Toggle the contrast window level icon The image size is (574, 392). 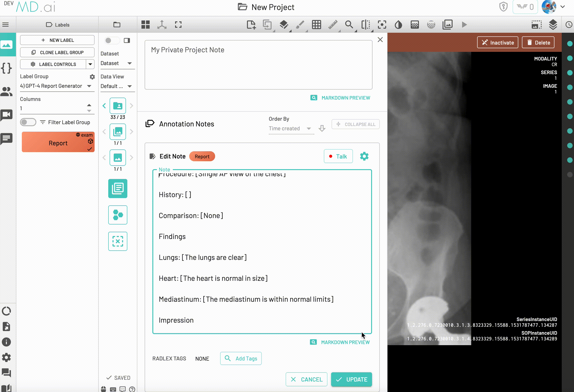tap(398, 25)
